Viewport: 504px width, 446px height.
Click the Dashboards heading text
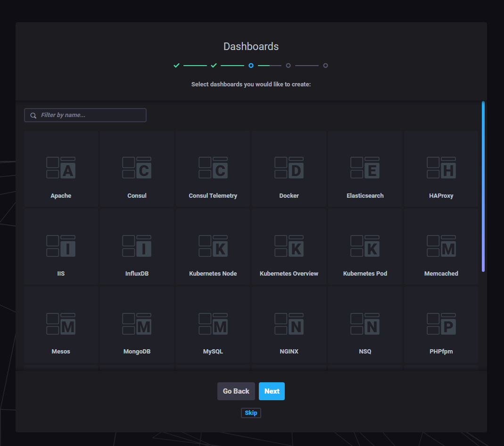(x=251, y=46)
